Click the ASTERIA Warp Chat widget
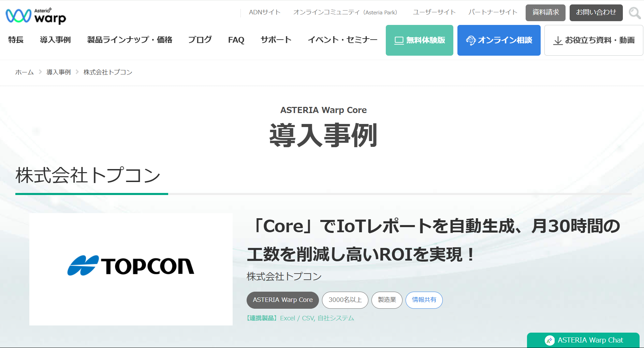This screenshot has width=644, height=348. [x=583, y=340]
